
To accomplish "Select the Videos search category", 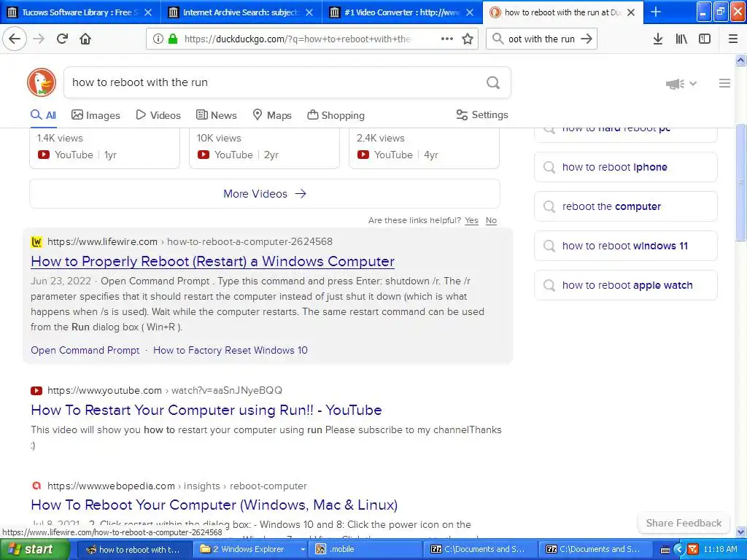I will (x=158, y=115).
